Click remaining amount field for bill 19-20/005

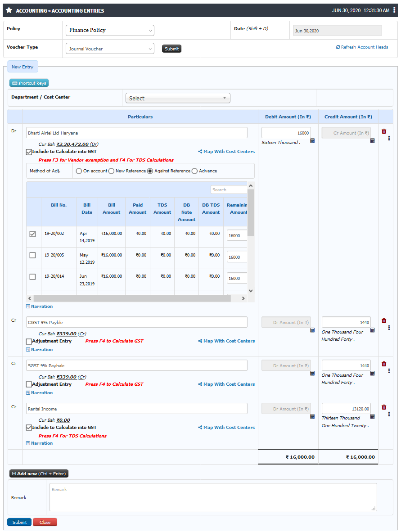[x=237, y=257]
